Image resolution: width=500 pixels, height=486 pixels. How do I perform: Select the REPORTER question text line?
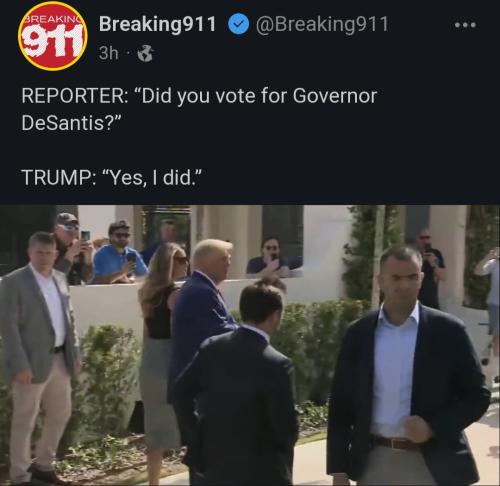click(x=199, y=96)
